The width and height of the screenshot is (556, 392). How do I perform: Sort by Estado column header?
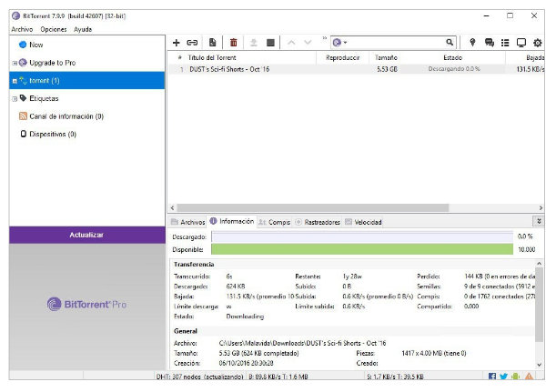[453, 57]
